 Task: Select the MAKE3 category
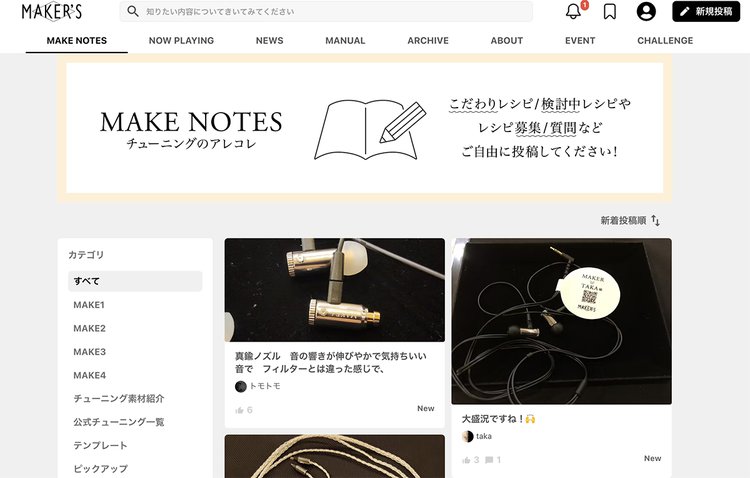click(x=89, y=352)
